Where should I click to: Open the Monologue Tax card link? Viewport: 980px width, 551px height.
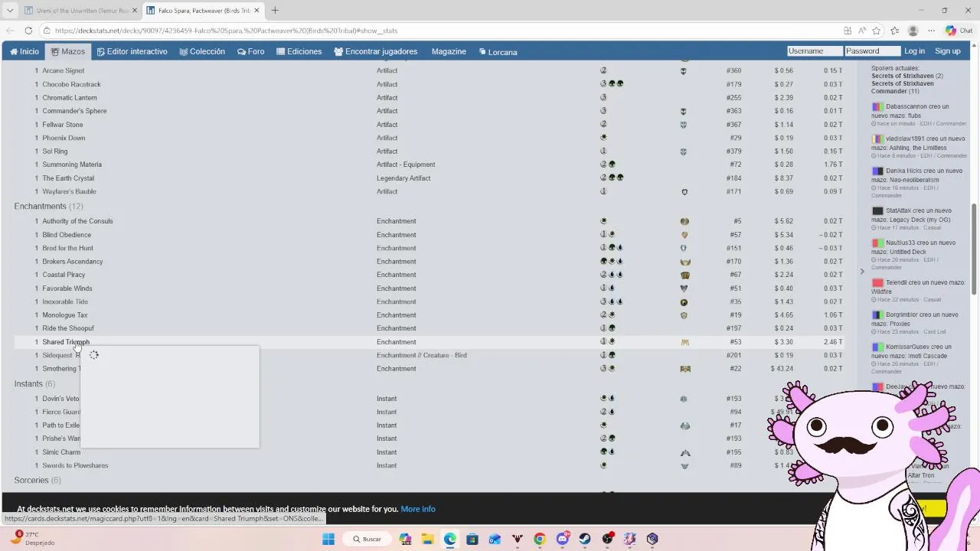(65, 315)
